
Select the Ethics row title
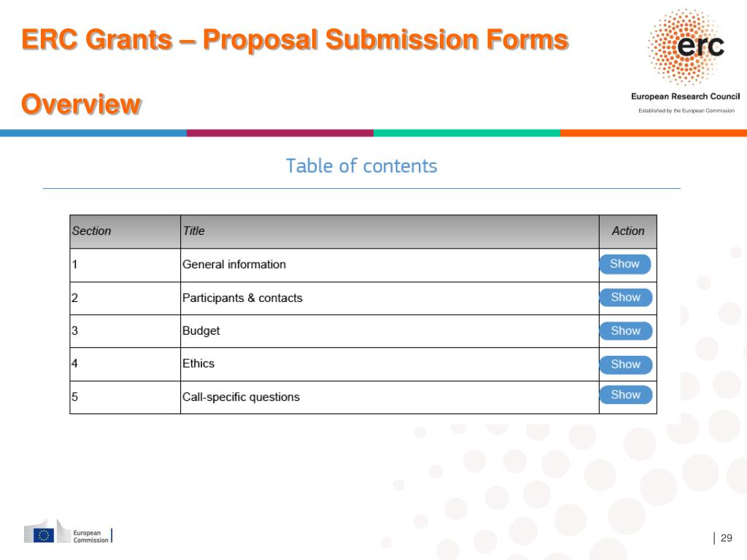(x=198, y=363)
